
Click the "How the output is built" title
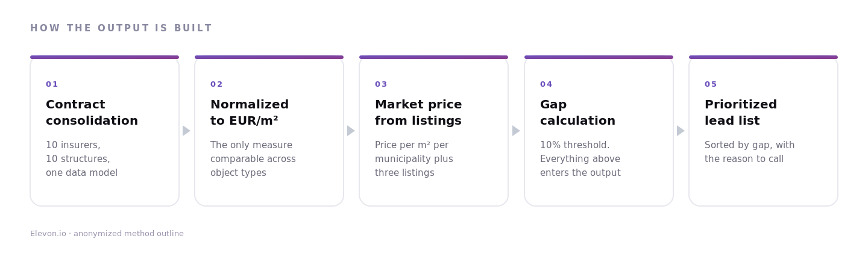[x=121, y=28]
